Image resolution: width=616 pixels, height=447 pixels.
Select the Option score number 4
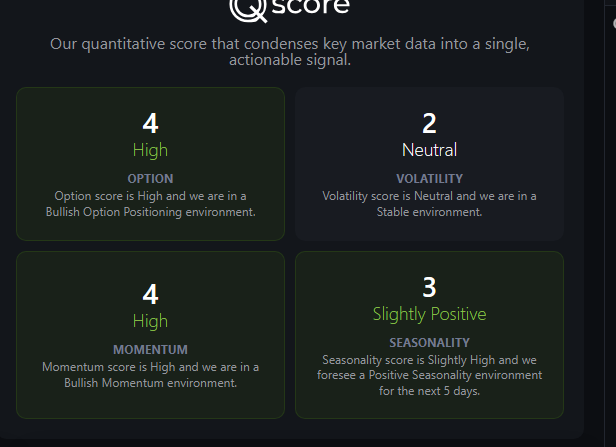click(150, 123)
